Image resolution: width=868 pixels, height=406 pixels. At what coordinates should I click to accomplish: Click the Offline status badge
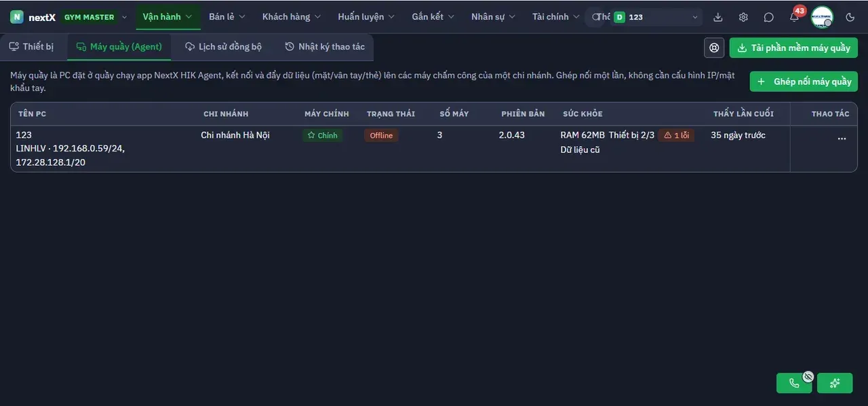click(x=381, y=136)
